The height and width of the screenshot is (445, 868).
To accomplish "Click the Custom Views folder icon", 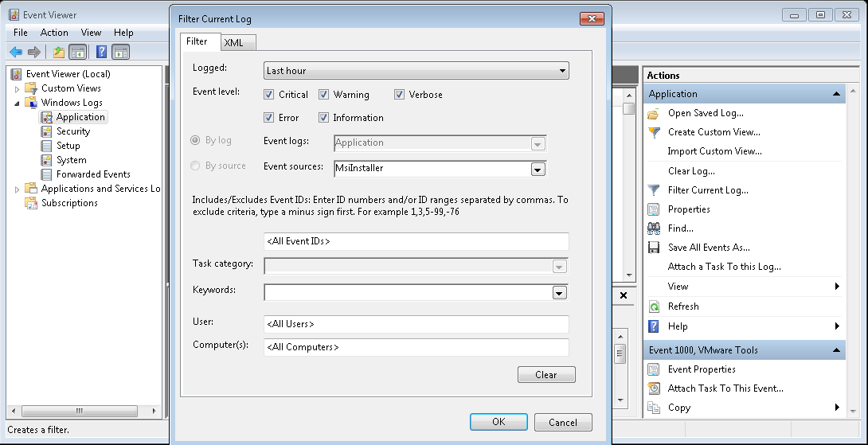I will coord(32,88).
